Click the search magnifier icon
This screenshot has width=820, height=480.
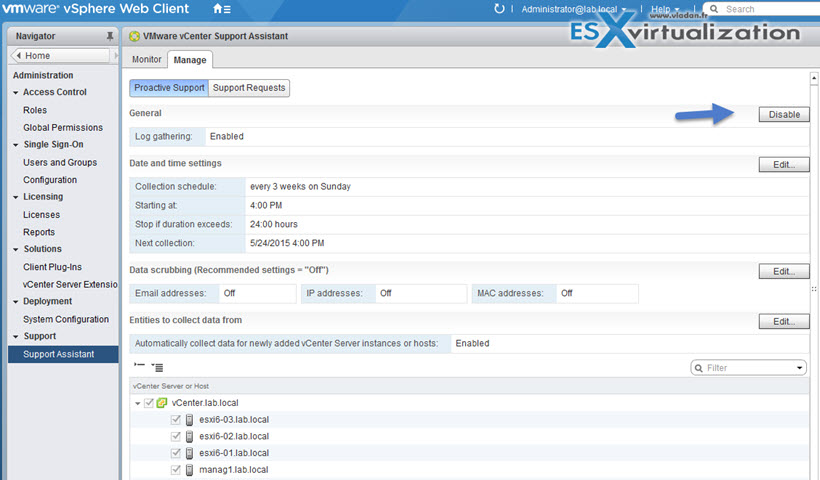(714, 9)
